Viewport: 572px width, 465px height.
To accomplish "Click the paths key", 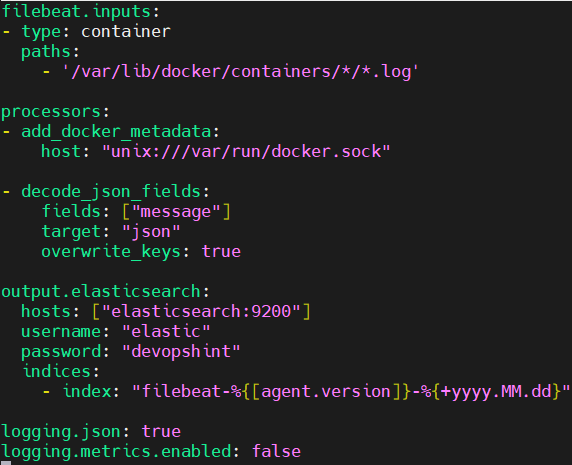I will click(46, 52).
